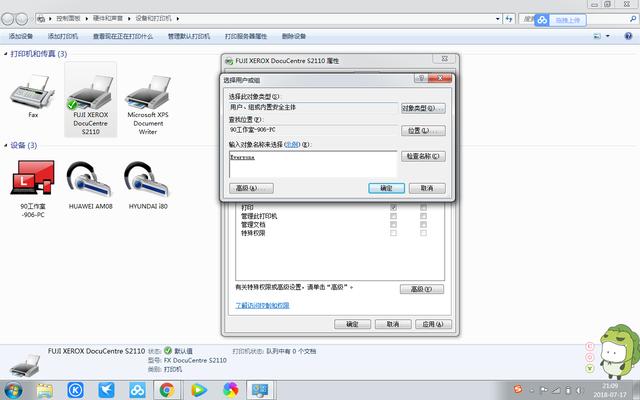Screen dimensions: 640x400
Task: Switch to Control Panel window on taskbar
Action: (260, 390)
